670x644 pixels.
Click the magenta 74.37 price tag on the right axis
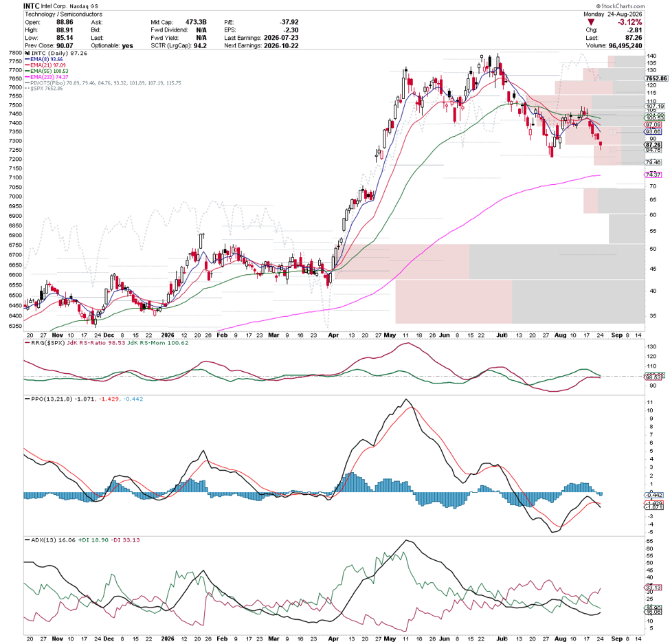pyautogui.click(x=653, y=175)
